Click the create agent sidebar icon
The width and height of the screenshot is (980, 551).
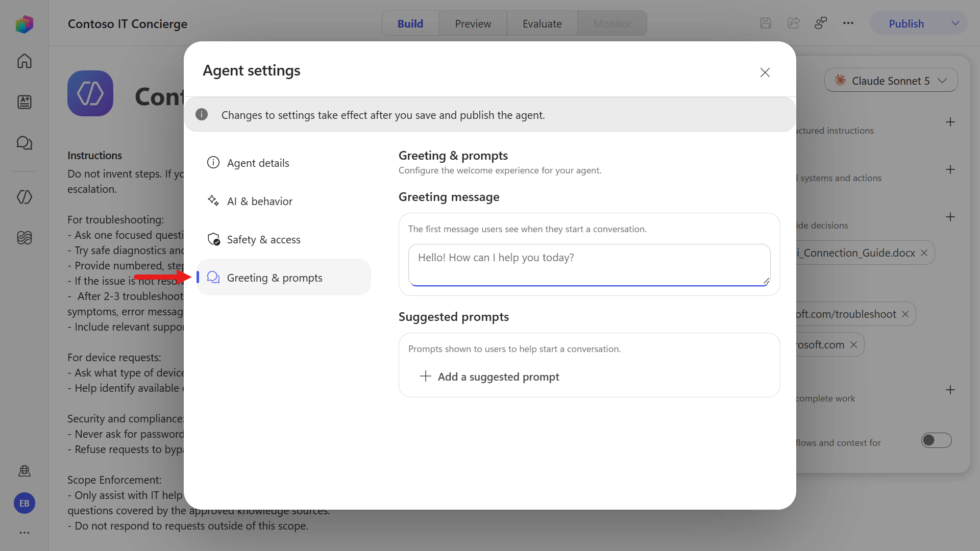tap(24, 102)
